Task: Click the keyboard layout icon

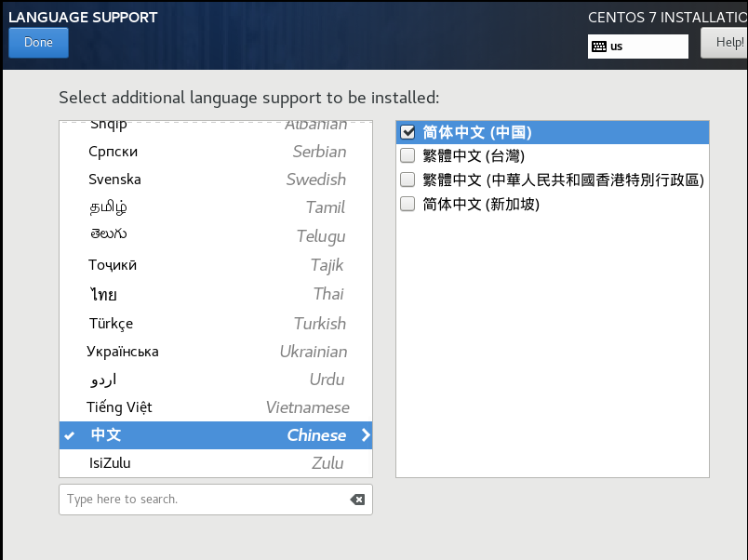Action: pyautogui.click(x=599, y=47)
